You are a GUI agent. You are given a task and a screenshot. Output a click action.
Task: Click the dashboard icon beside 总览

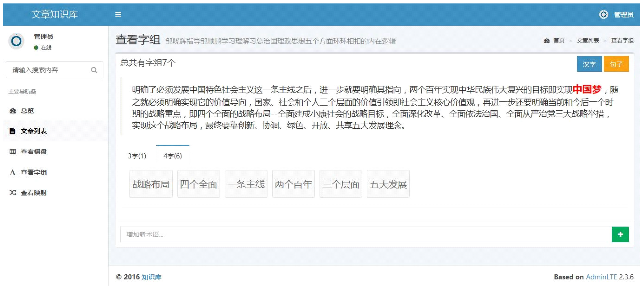(13, 111)
